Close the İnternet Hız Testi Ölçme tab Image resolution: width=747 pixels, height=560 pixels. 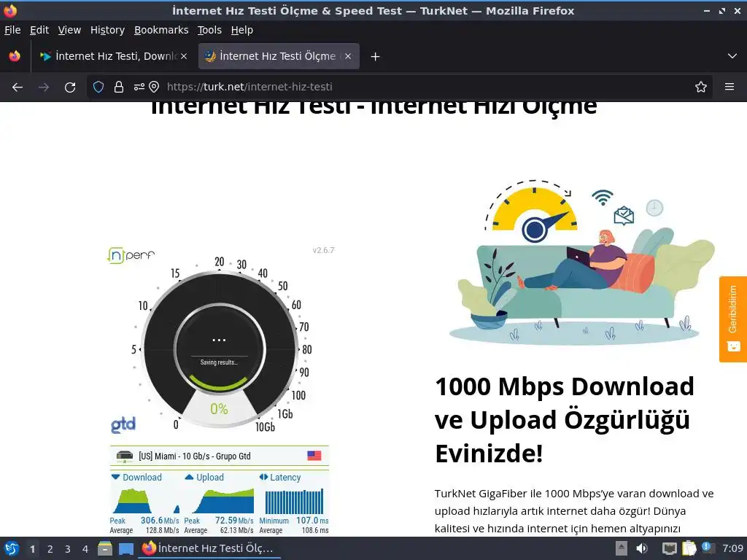click(x=348, y=56)
